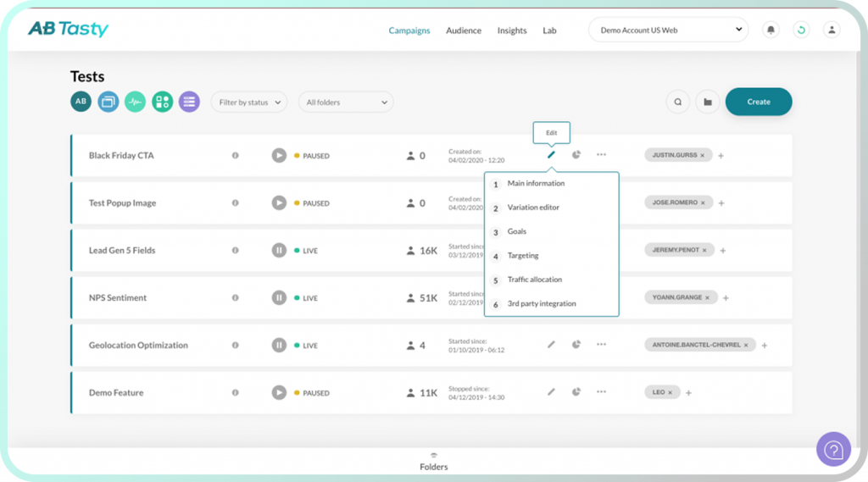868x482 pixels.
Task: Click the notifications bell icon
Action: 771,30
